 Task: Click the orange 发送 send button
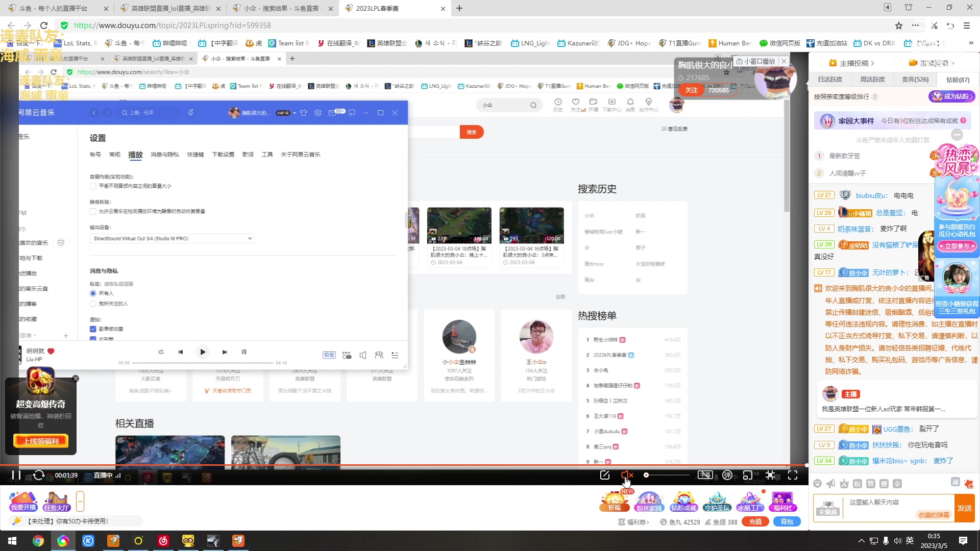965,508
